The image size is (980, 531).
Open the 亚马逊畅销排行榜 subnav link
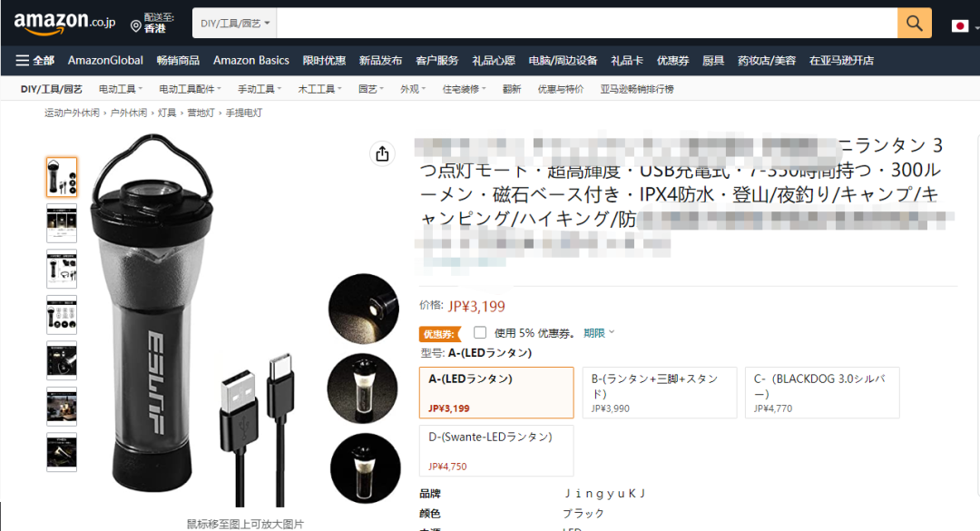coord(637,89)
